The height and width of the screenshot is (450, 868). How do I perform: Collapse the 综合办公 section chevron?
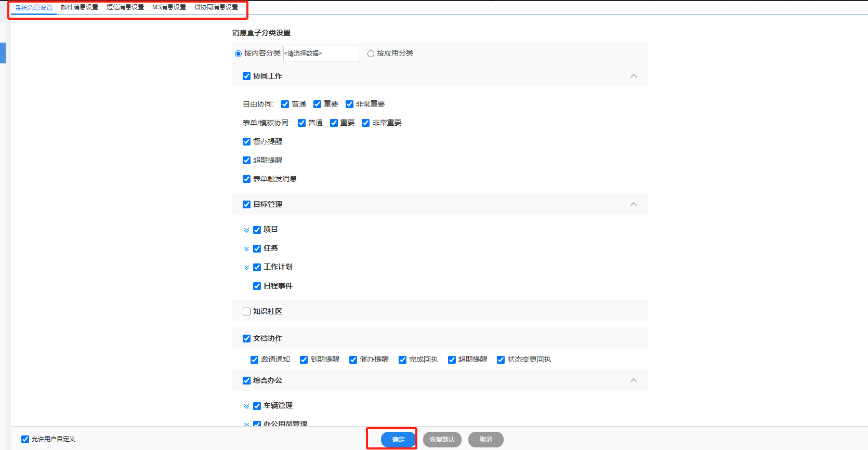tap(633, 380)
